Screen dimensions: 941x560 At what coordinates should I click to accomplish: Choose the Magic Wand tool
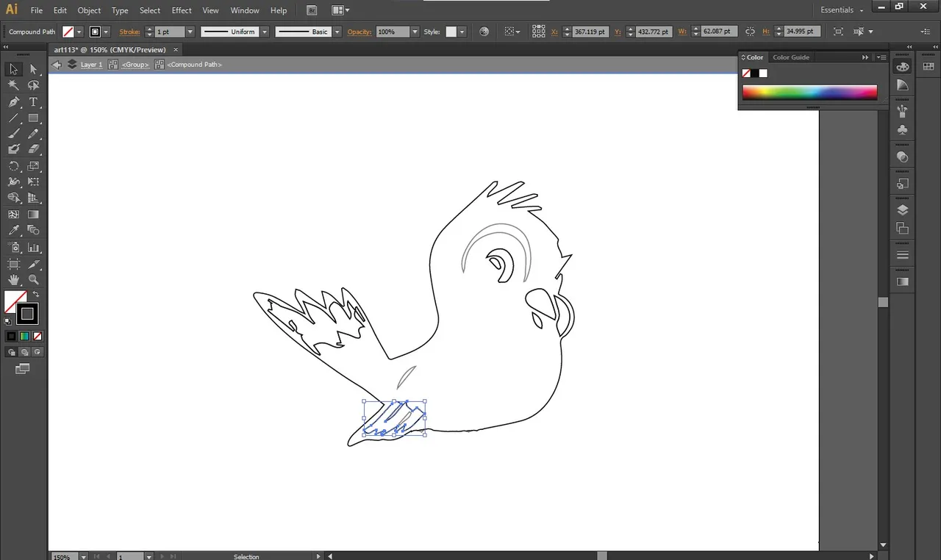(13, 85)
